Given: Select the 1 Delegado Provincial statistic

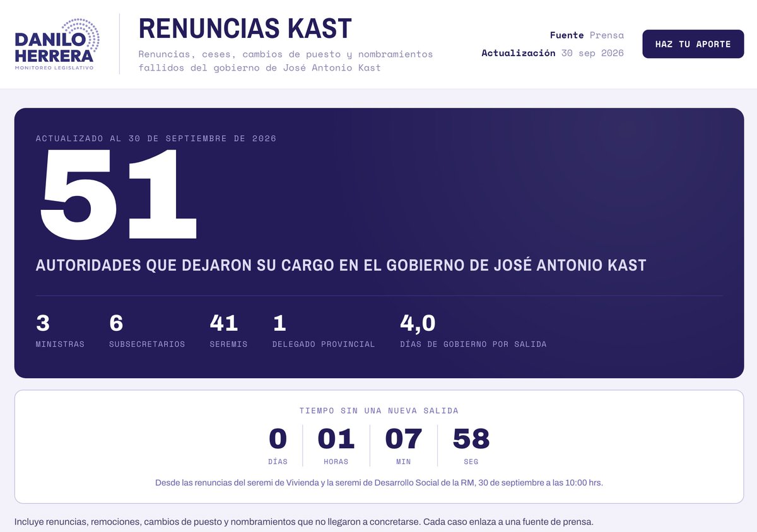Looking at the screenshot, I should [324, 331].
